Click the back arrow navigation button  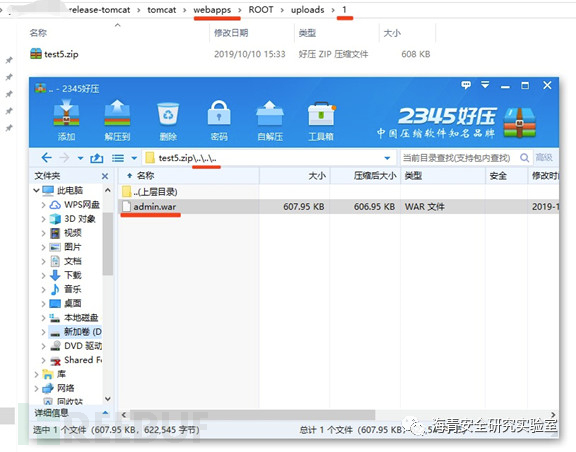pos(47,158)
